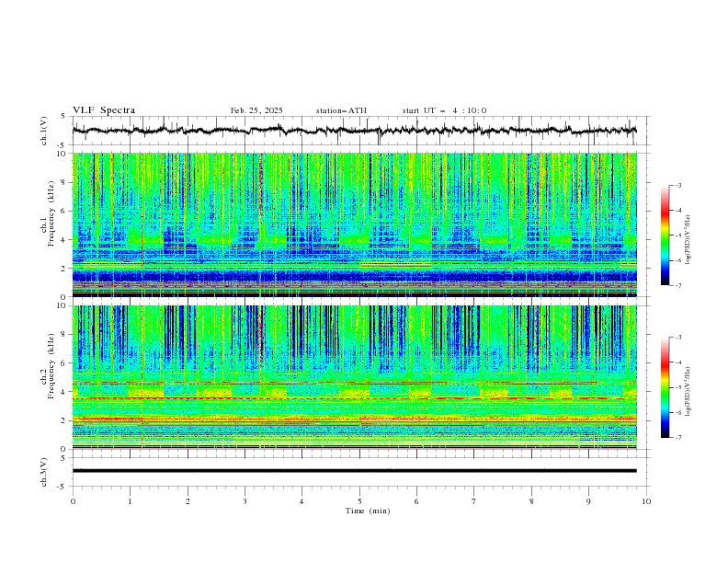Click the "station=ATH" header label
This screenshot has width=728, height=563.
coord(341,110)
